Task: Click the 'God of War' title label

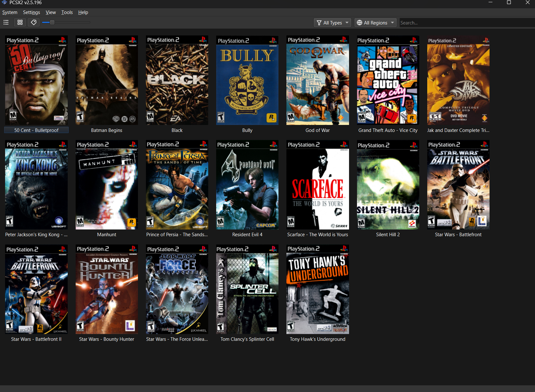Action: pyautogui.click(x=318, y=130)
